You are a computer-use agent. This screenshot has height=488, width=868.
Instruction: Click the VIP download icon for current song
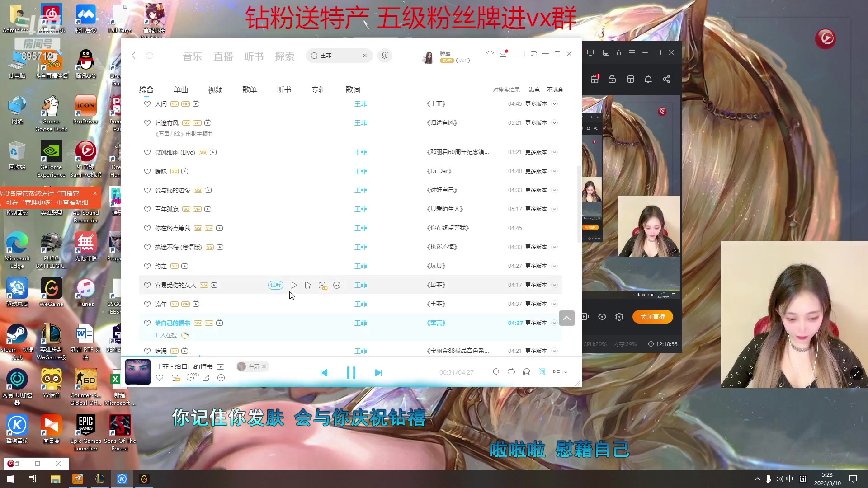pyautogui.click(x=175, y=378)
